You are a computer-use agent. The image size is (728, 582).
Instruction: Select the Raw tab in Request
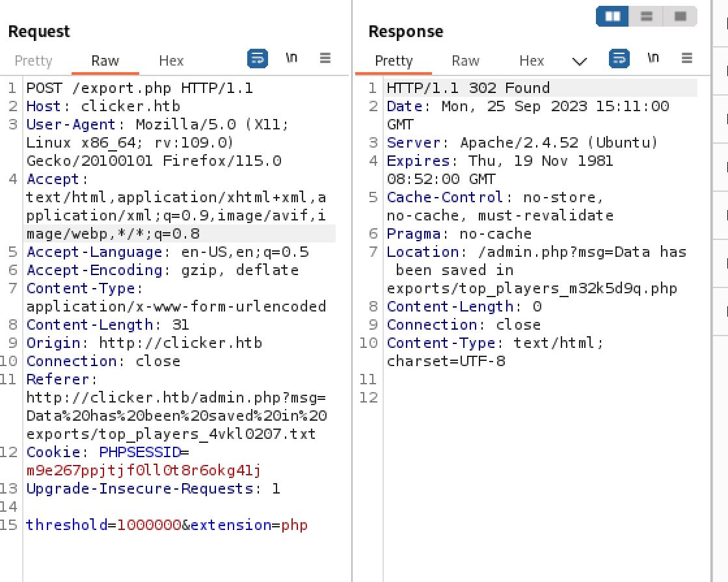click(x=105, y=60)
